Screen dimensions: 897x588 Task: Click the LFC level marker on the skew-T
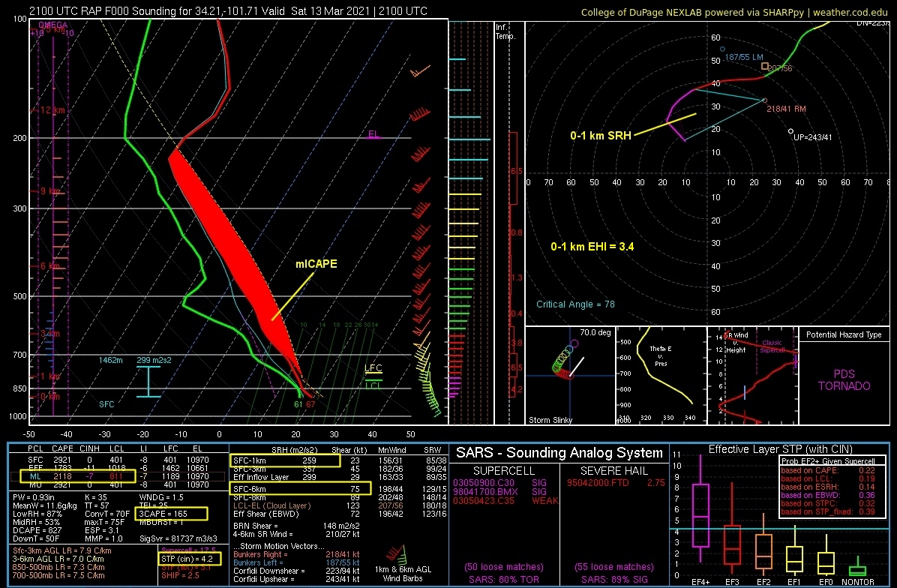(373, 368)
